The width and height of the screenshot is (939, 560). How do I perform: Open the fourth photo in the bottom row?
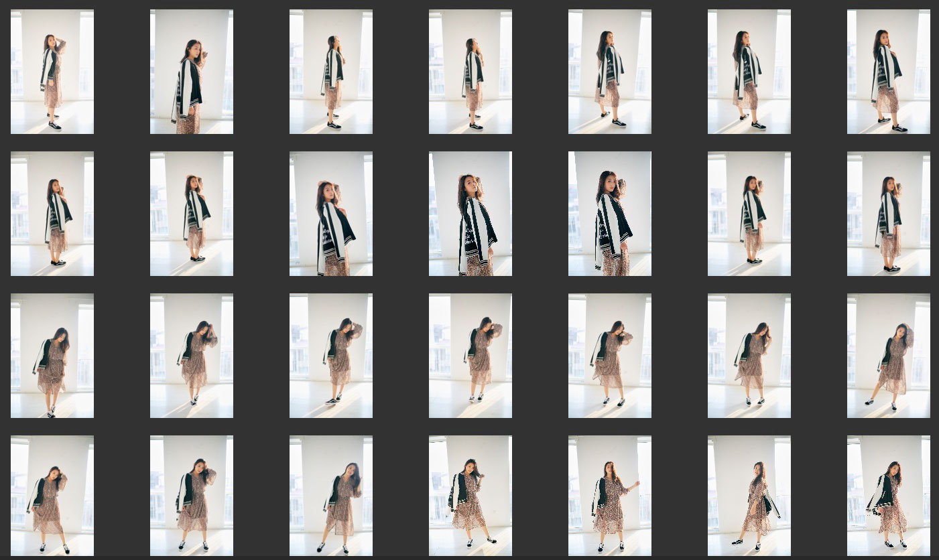pyautogui.click(x=471, y=496)
